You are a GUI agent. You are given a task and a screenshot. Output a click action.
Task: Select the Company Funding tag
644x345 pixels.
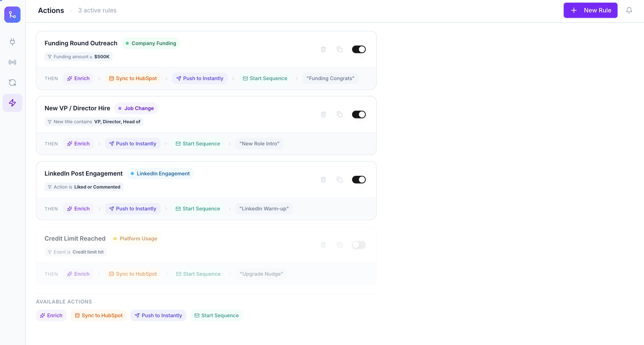pos(151,43)
